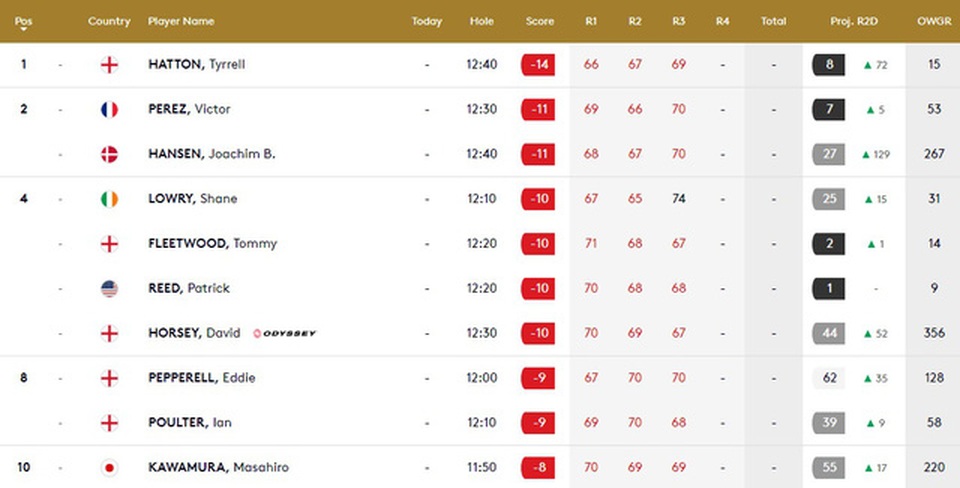Sort by Score column header
The height and width of the screenshot is (488, 960).
(x=539, y=21)
